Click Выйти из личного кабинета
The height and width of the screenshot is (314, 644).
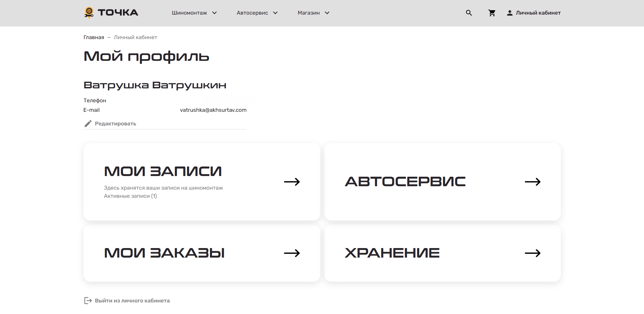pos(132,301)
